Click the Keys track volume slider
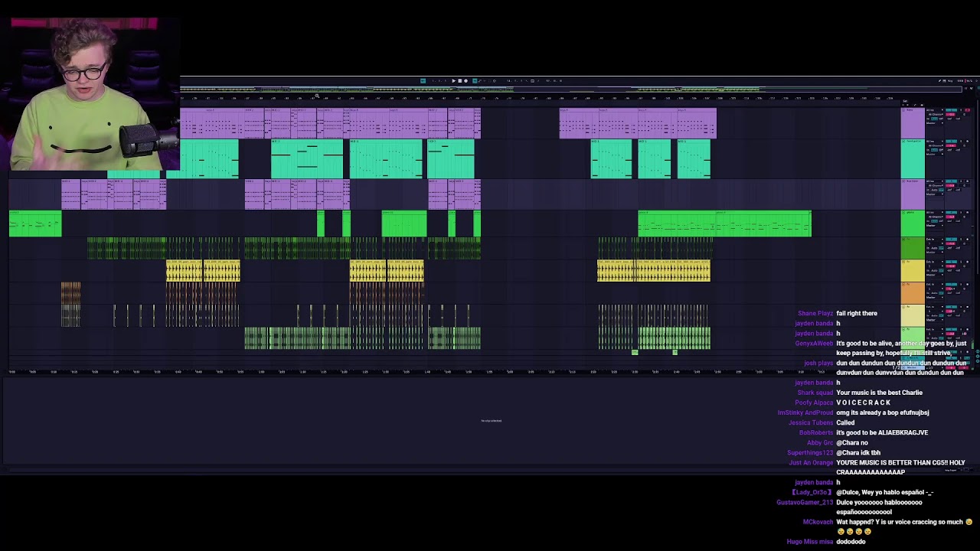Screen dimensions: 980x551 click(x=950, y=115)
